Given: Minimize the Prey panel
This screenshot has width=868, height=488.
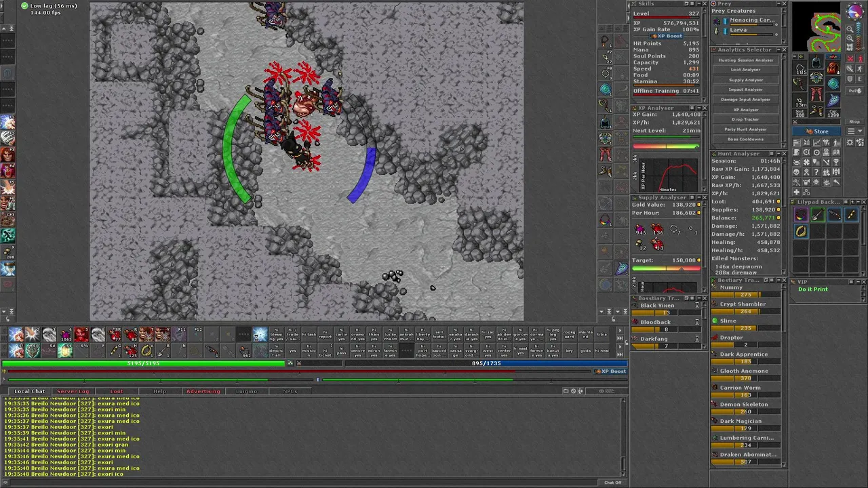Looking at the screenshot, I should pos(778,4).
